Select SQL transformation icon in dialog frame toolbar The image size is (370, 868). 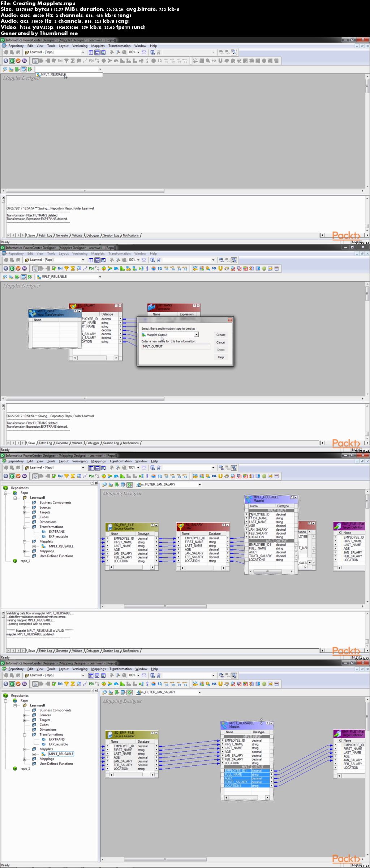tap(214, 268)
